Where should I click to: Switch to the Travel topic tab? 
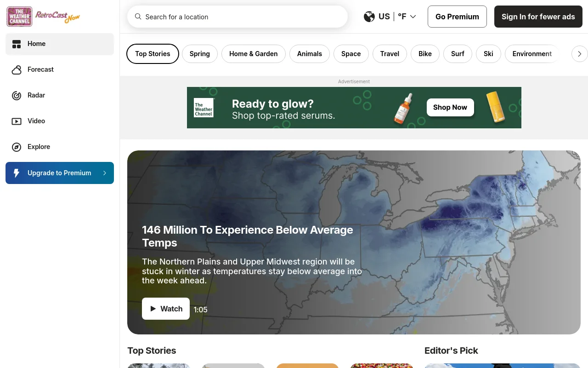tap(389, 54)
